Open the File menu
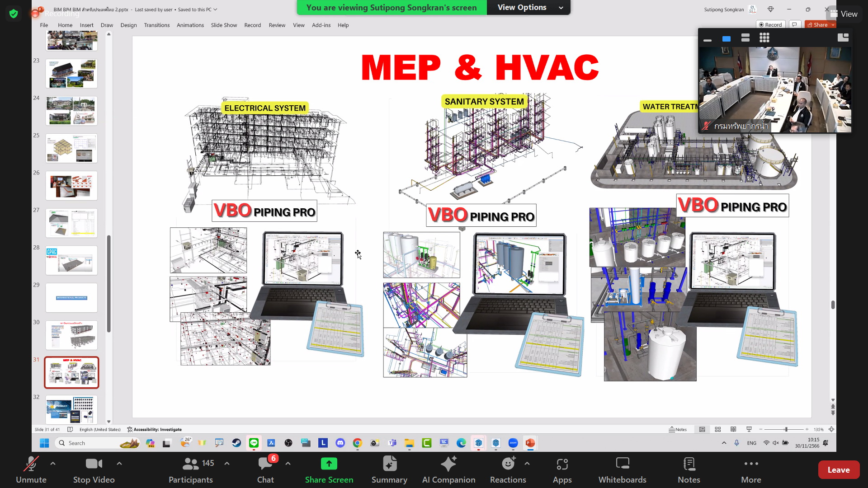The width and height of the screenshot is (868, 488). (44, 25)
